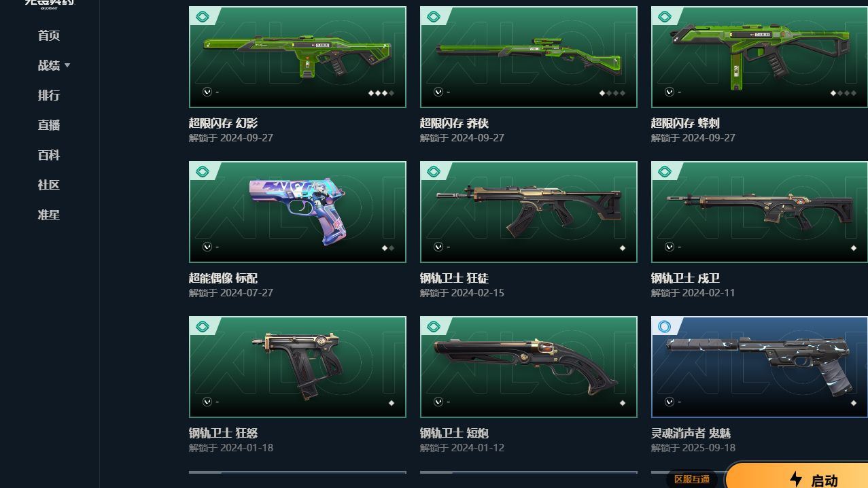Open the 超能偶像 标配 pistol thumbnail
Viewport: 868px width, 488px height.
click(298, 212)
